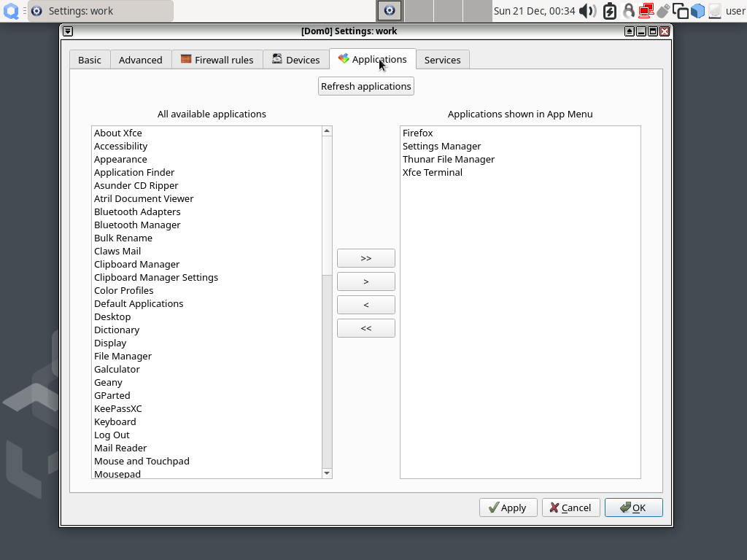This screenshot has width=747, height=560.
Task: Open the Devices tab
Action: (x=295, y=60)
